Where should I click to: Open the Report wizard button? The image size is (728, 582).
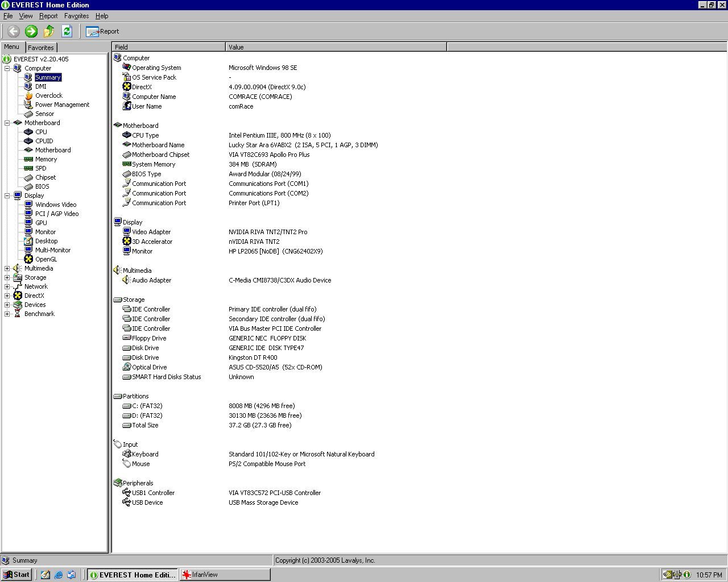point(102,31)
